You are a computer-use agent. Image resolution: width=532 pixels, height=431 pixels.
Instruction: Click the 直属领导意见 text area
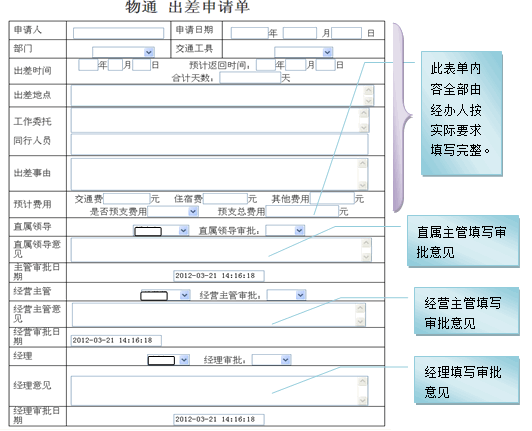(221, 250)
